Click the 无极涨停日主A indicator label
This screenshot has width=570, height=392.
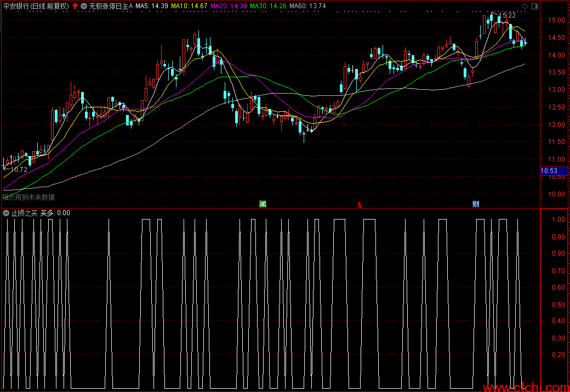coord(111,6)
